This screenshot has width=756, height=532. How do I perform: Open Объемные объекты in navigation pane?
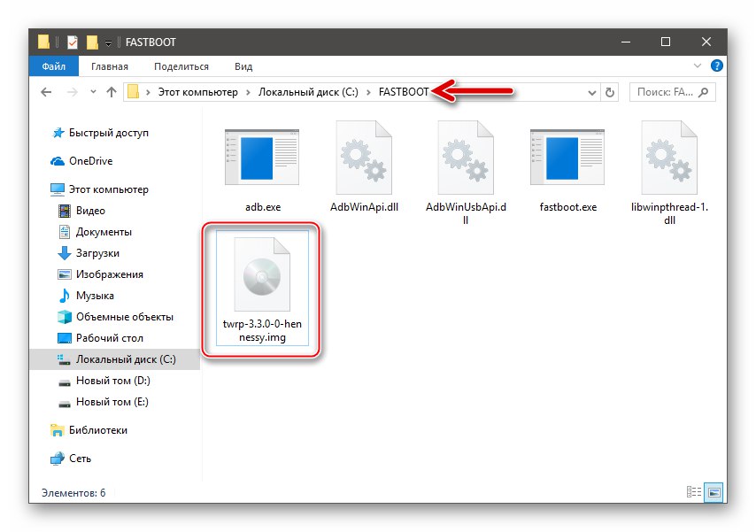125,317
